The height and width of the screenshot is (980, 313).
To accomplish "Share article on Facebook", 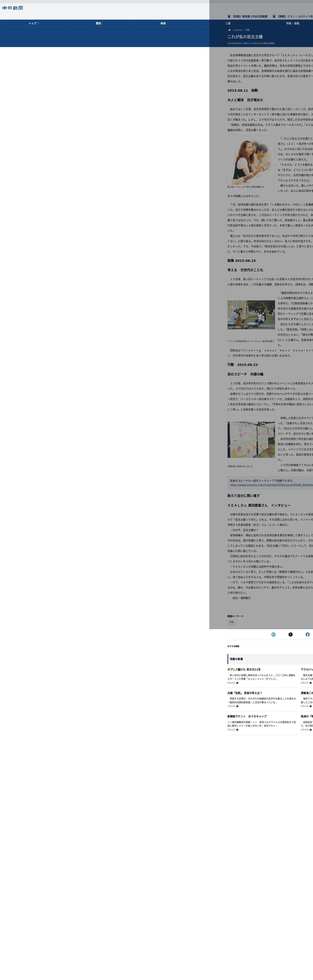I will coord(307,634).
